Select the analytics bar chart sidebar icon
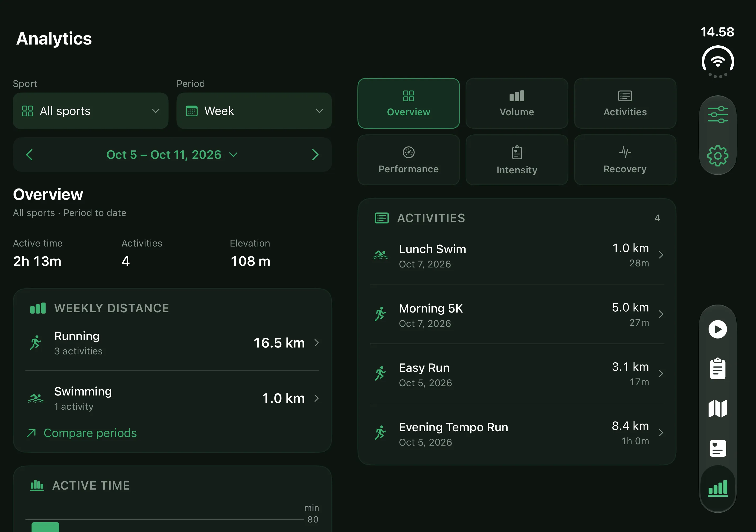The height and width of the screenshot is (532, 756). [x=718, y=488]
